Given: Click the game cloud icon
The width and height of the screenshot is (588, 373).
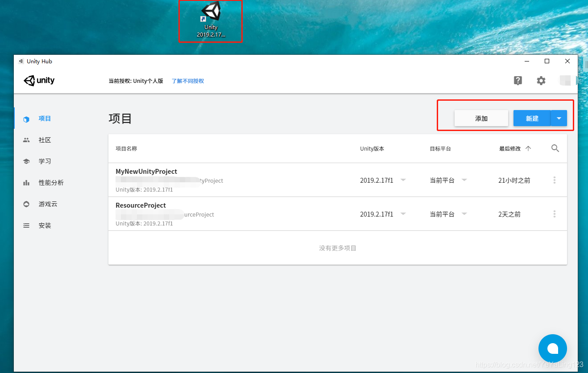Looking at the screenshot, I should pos(26,204).
